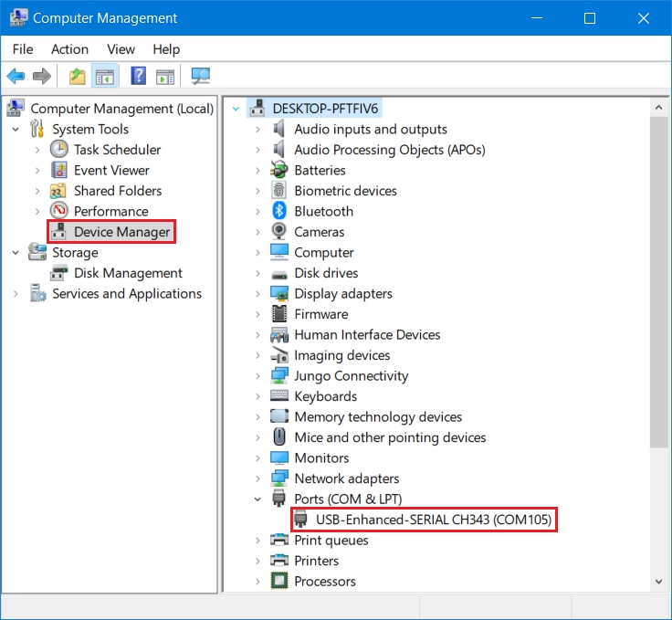Viewport: 672px width, 620px height.
Task: Toggle the Show/Hide Console Tree button
Action: tap(105, 76)
